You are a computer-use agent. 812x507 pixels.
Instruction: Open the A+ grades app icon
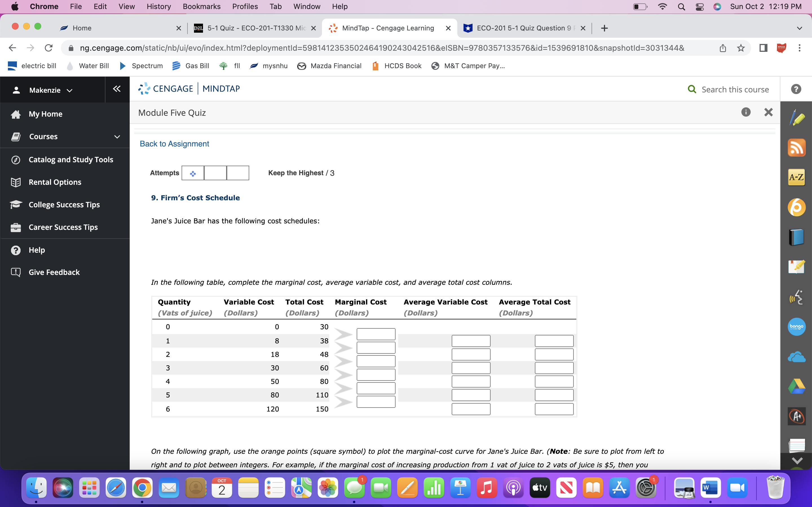(797, 417)
